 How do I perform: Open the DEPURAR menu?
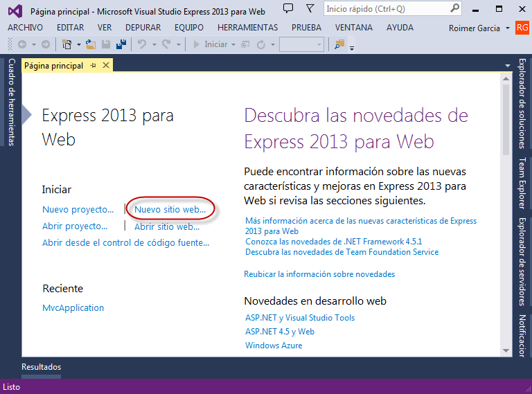(143, 28)
